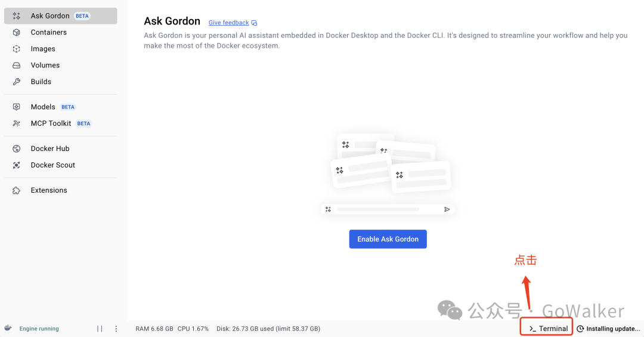Click the CPU 1.67% indicator
This screenshot has width=644, height=337.
click(193, 329)
